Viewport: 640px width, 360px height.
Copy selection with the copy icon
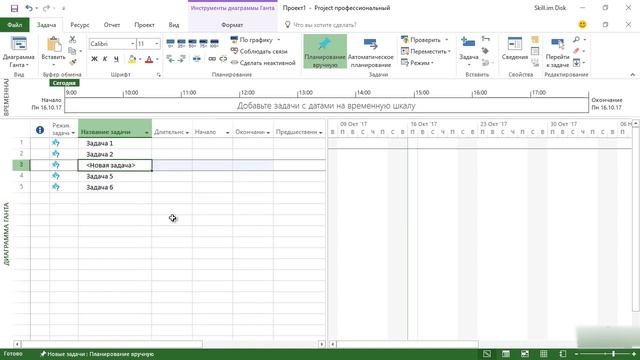pyautogui.click(x=73, y=51)
